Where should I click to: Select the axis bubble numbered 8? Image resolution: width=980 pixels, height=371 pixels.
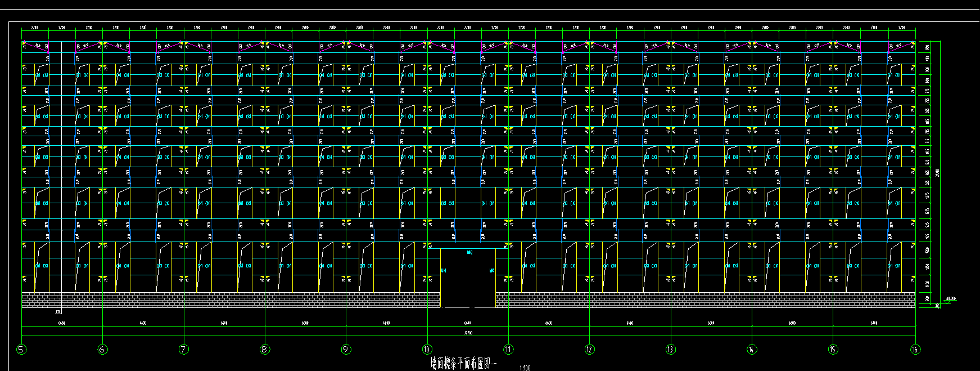[x=265, y=350]
